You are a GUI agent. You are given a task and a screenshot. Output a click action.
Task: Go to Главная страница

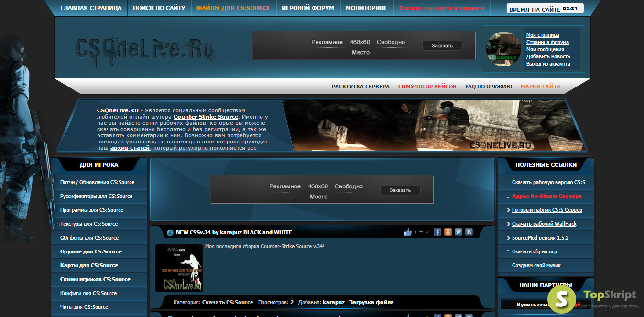click(x=91, y=8)
